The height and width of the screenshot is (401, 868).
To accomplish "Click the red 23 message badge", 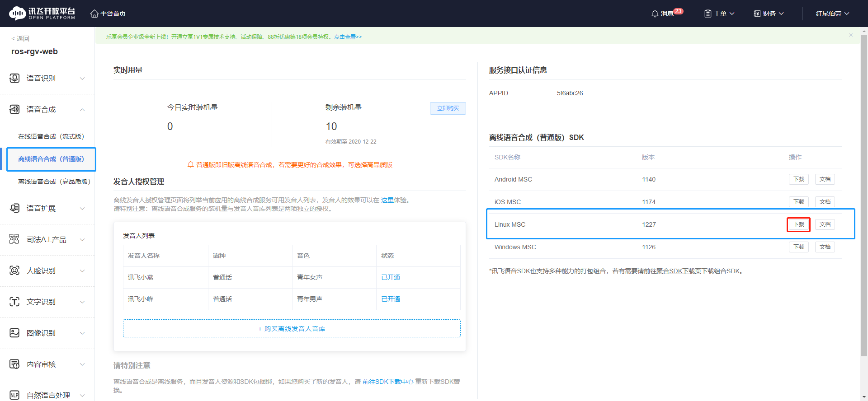I will tap(678, 11).
